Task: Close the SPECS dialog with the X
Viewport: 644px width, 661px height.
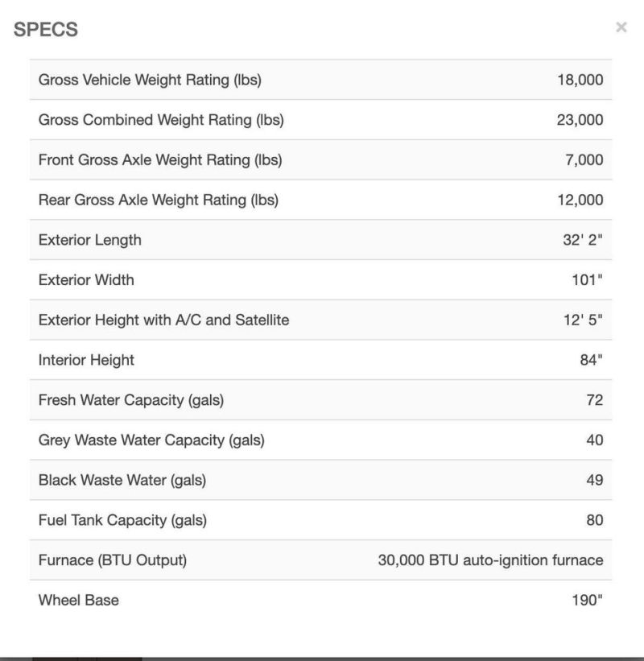Action: [x=621, y=27]
